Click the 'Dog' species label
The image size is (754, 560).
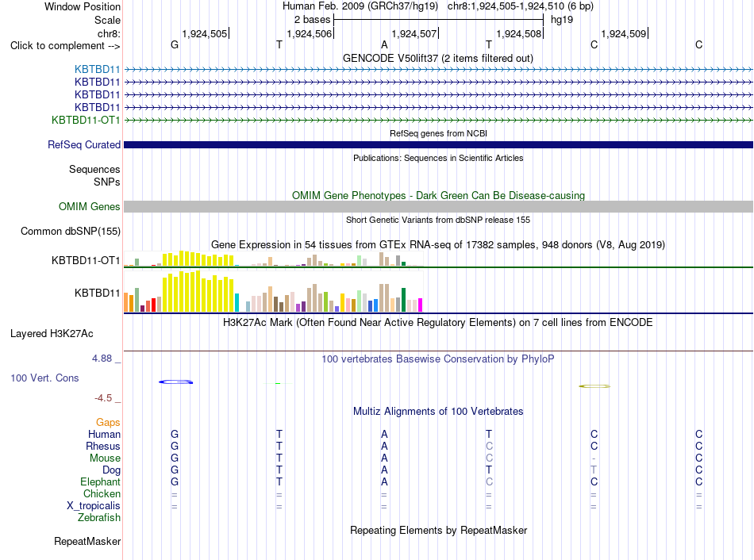(x=111, y=470)
